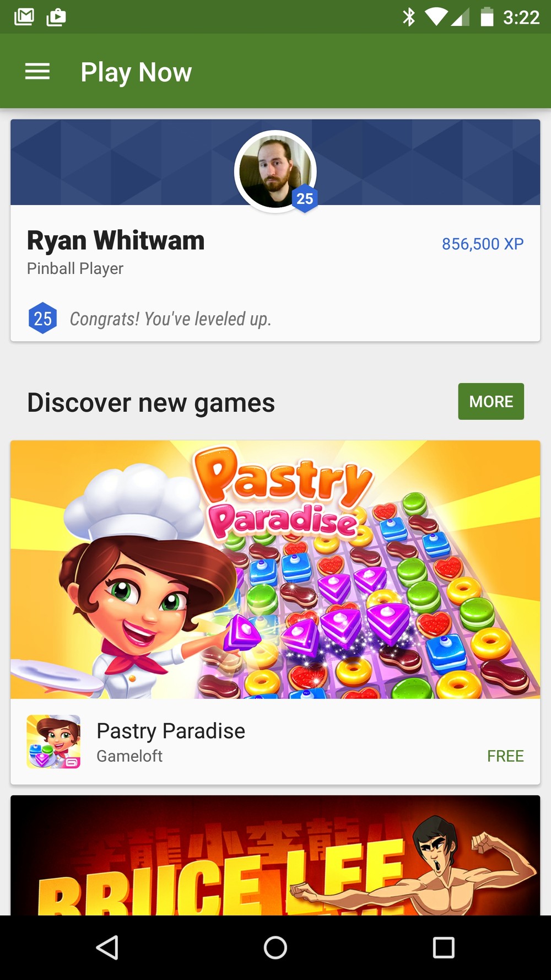Tap the MORE button for new games
This screenshot has height=980, width=551.
tap(491, 401)
